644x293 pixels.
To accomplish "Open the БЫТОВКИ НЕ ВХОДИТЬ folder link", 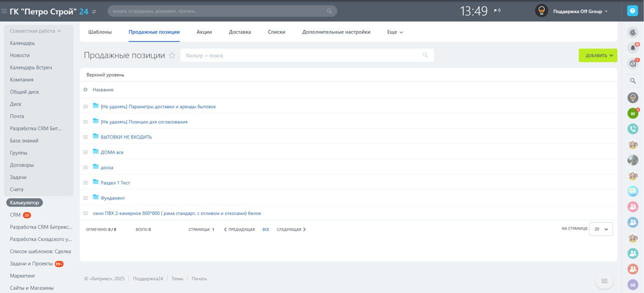I will coord(126,137).
